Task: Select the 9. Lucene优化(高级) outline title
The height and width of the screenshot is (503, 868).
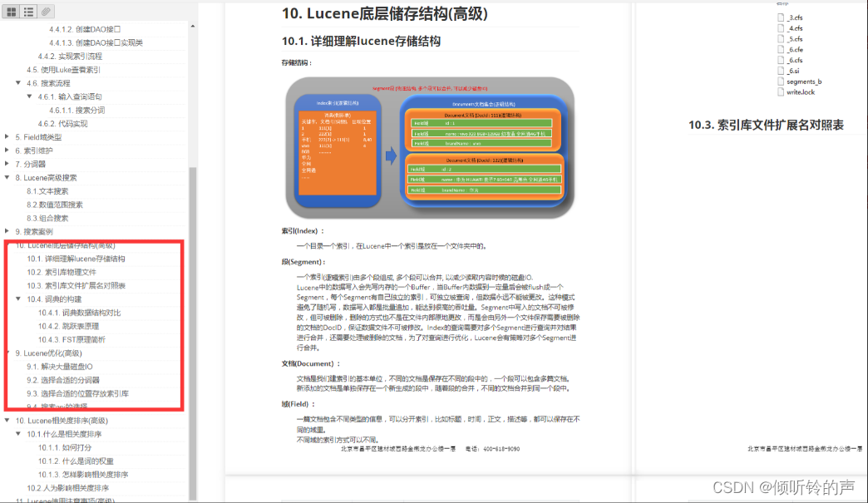Action: click(x=49, y=353)
